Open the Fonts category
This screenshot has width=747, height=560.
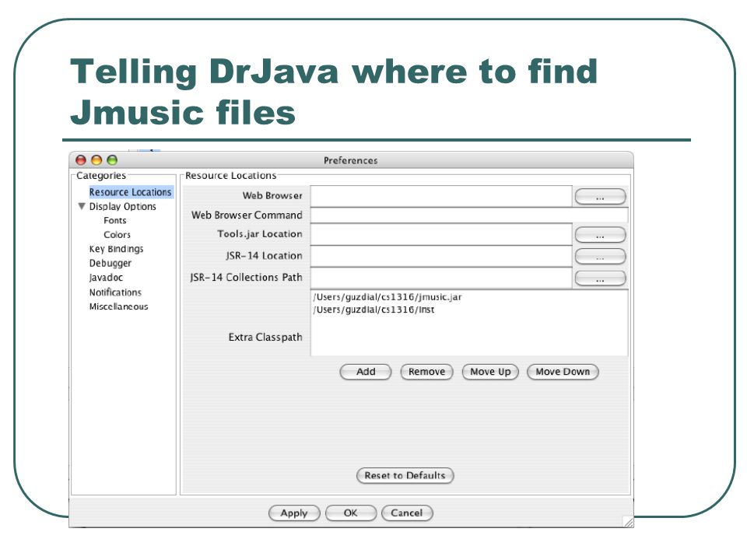tap(115, 220)
